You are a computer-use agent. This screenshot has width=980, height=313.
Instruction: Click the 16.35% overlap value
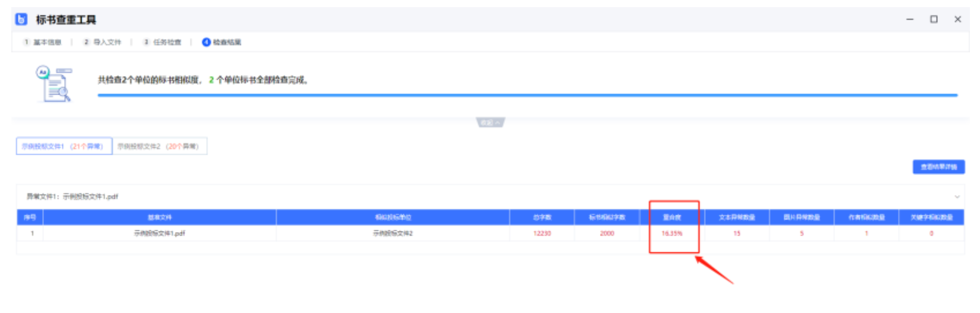[672, 233]
